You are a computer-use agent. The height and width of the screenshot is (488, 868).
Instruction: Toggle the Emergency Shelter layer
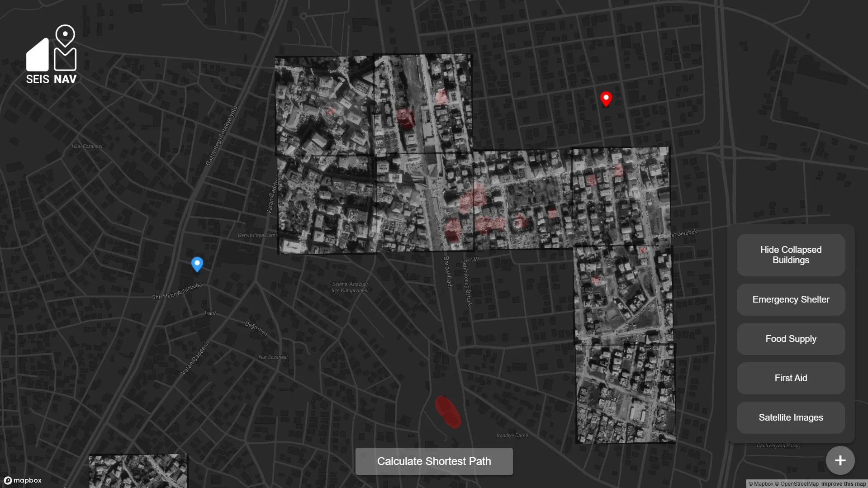pos(791,299)
